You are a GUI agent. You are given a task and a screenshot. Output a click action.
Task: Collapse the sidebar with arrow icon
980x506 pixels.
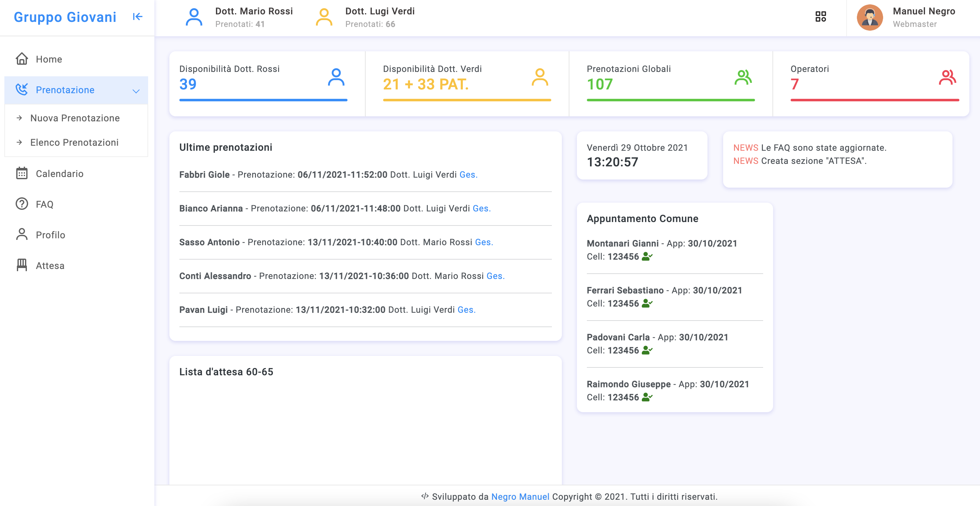[137, 17]
